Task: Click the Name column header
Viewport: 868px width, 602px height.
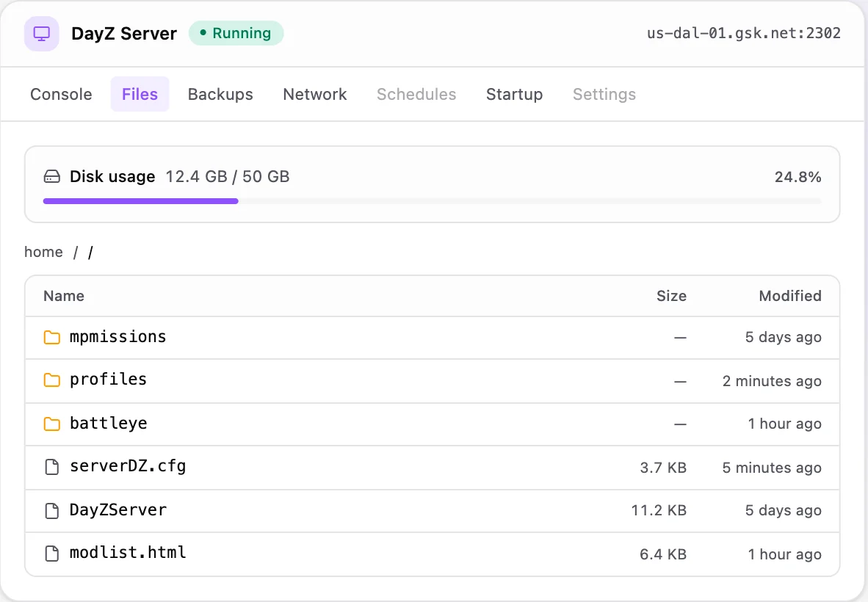Action: click(64, 296)
